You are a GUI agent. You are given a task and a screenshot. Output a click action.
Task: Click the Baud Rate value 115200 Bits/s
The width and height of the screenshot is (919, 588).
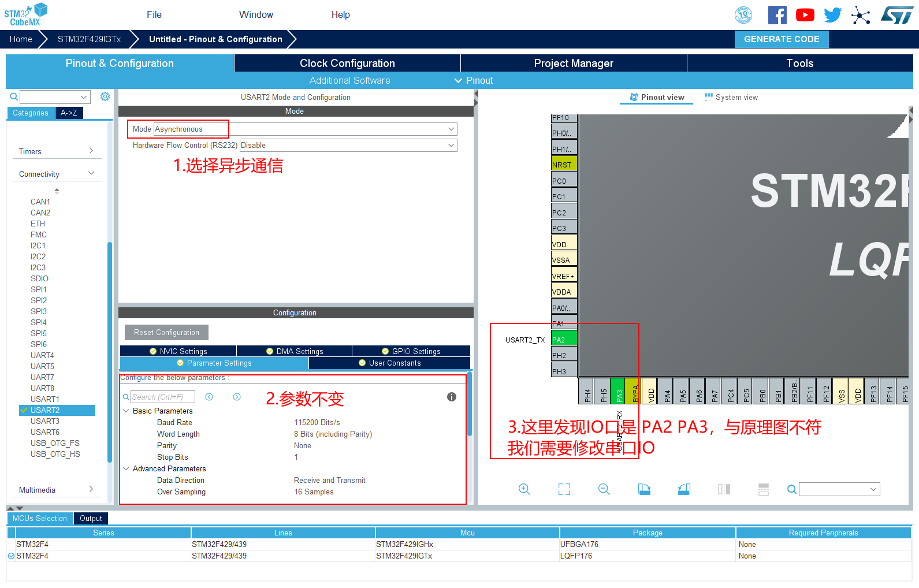pyautogui.click(x=317, y=422)
